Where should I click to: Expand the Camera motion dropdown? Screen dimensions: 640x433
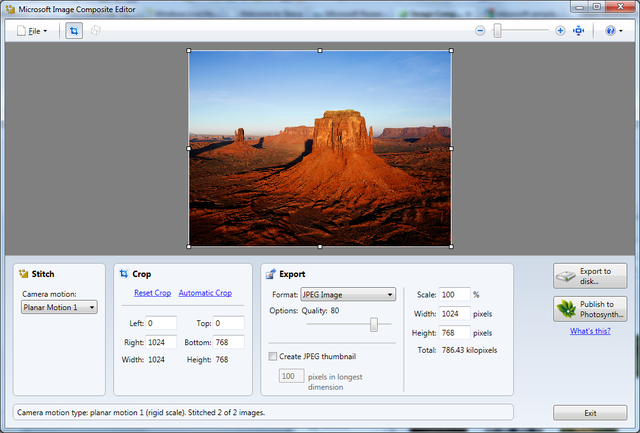pyautogui.click(x=59, y=307)
